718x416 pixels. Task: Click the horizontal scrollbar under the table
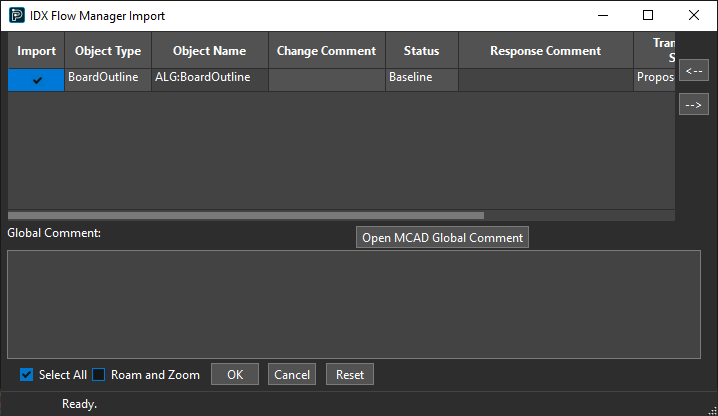click(246, 215)
